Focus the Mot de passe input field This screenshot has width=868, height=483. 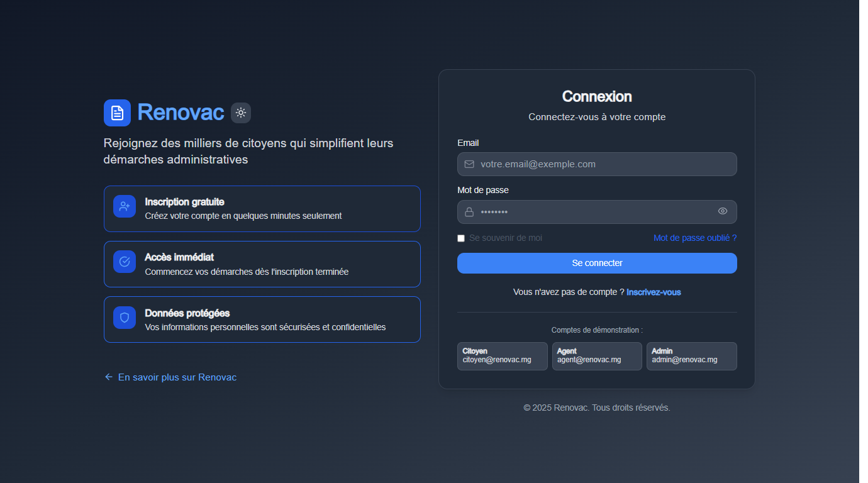tap(597, 212)
